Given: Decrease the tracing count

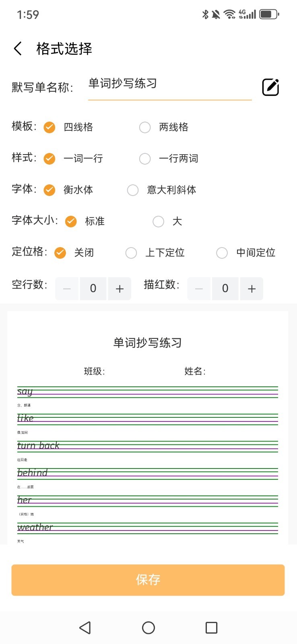Looking at the screenshot, I should (199, 289).
